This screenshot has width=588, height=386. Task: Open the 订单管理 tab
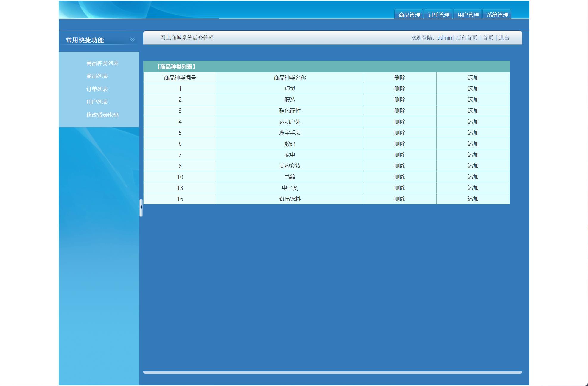coord(438,15)
